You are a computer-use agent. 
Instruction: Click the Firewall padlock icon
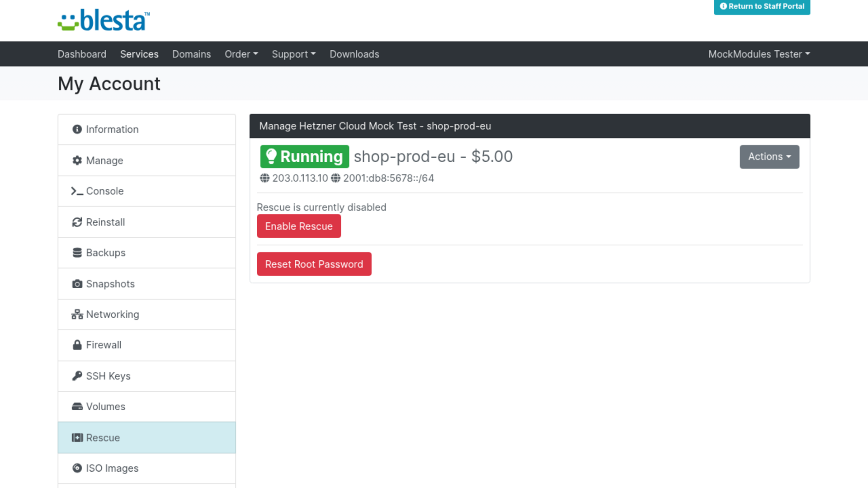(x=77, y=345)
